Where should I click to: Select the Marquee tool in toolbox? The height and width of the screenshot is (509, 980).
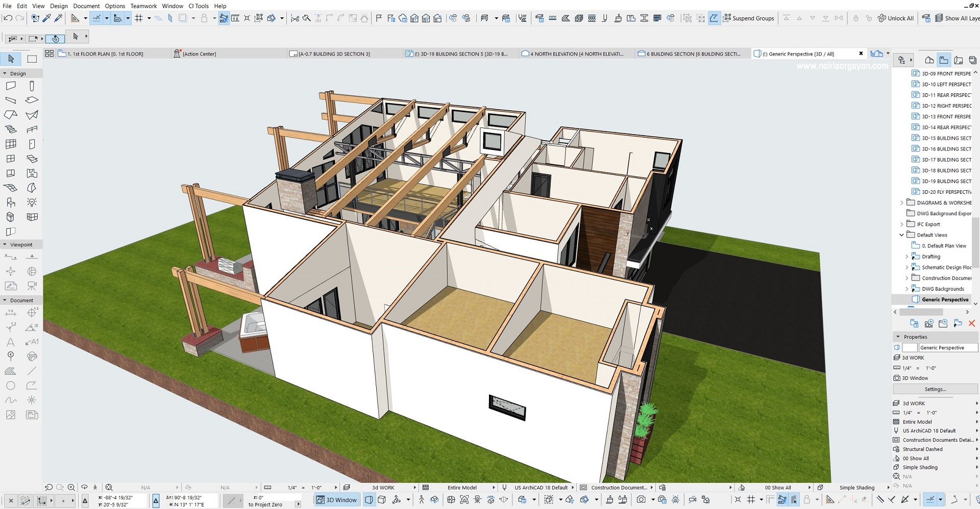32,59
